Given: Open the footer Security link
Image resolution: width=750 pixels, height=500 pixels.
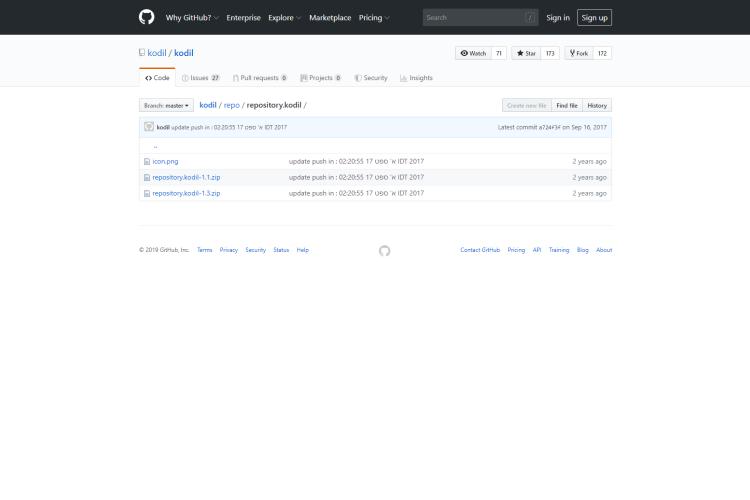Looking at the screenshot, I should click(255, 250).
